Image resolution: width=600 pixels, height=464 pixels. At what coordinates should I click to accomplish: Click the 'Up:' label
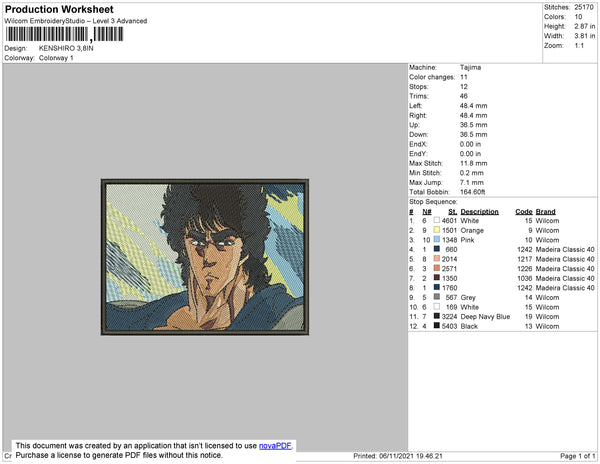(x=414, y=125)
